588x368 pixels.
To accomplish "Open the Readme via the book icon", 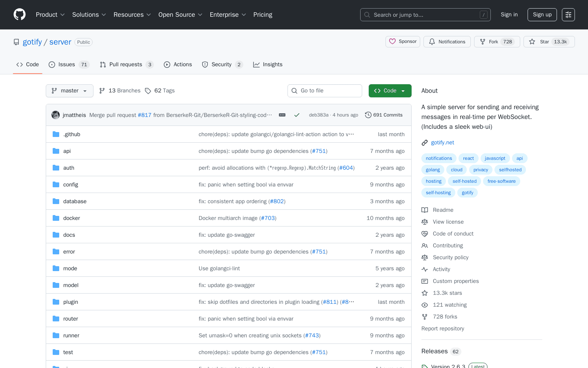I will pos(425,210).
